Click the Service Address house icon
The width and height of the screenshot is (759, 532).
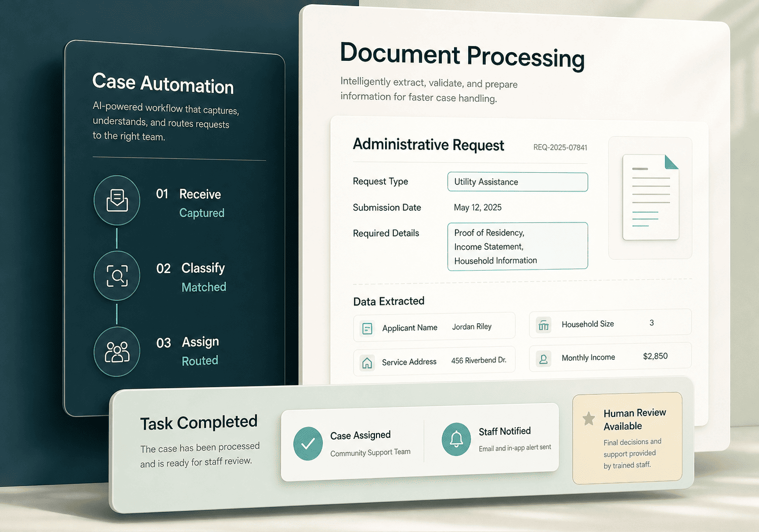coord(367,363)
